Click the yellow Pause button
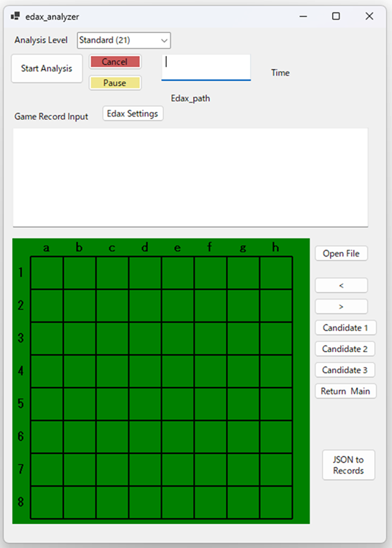Screen dimensions: 392x548 [115, 83]
